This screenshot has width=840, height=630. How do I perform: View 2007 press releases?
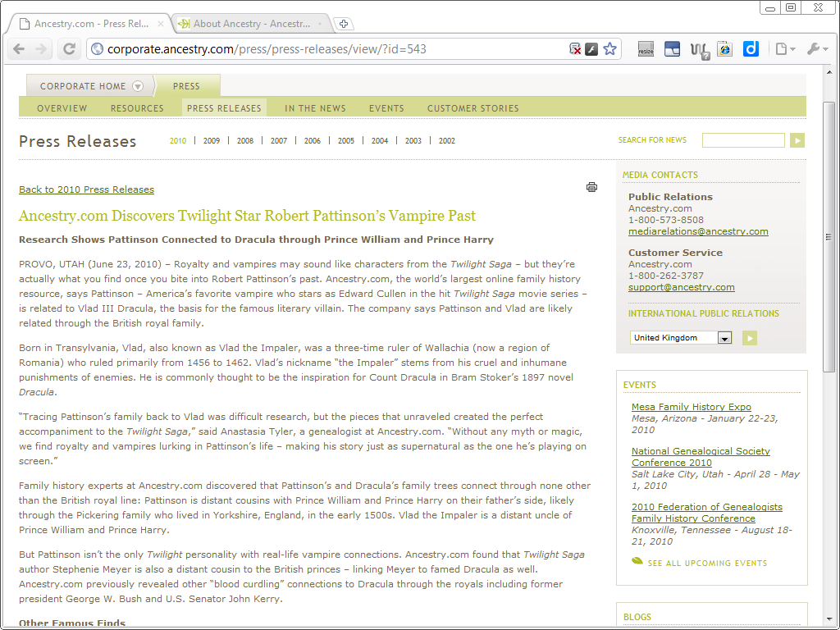tap(279, 141)
